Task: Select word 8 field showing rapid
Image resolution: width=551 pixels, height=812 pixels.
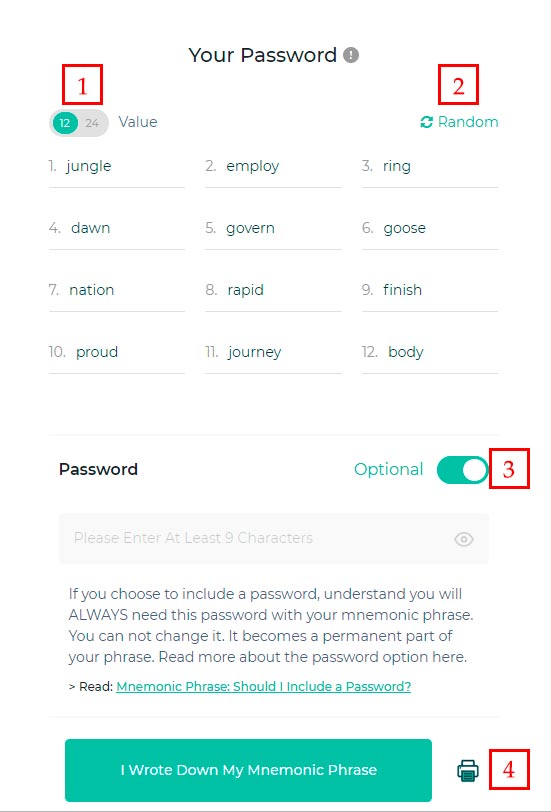Action: (273, 292)
